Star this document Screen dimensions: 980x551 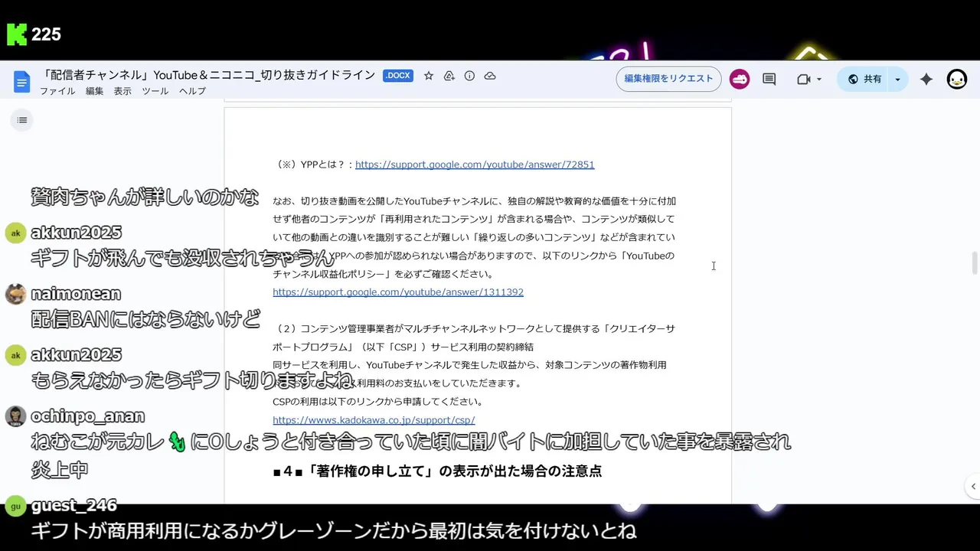429,76
